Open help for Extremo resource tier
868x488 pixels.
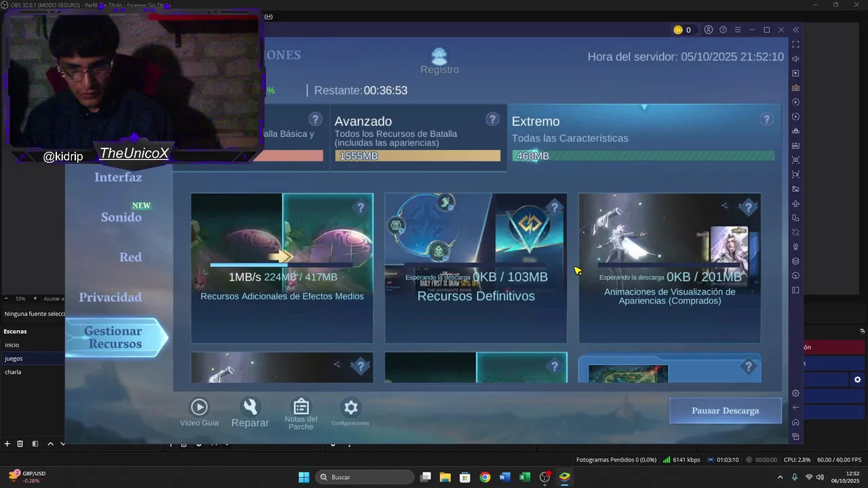[766, 119]
